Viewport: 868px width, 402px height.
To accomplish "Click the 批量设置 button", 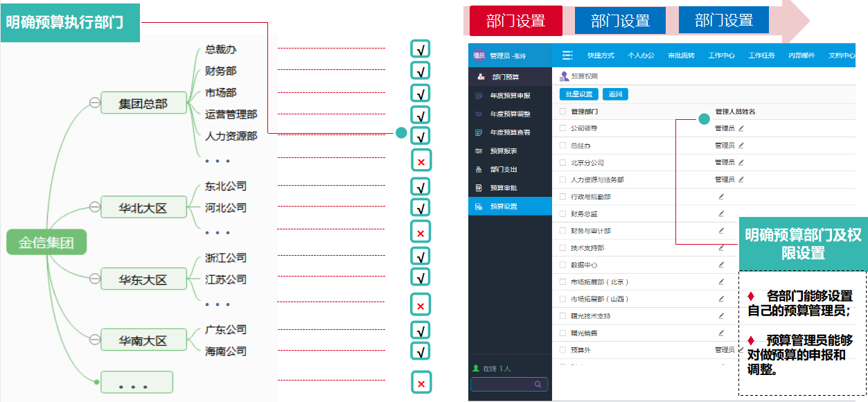I will coord(579,94).
